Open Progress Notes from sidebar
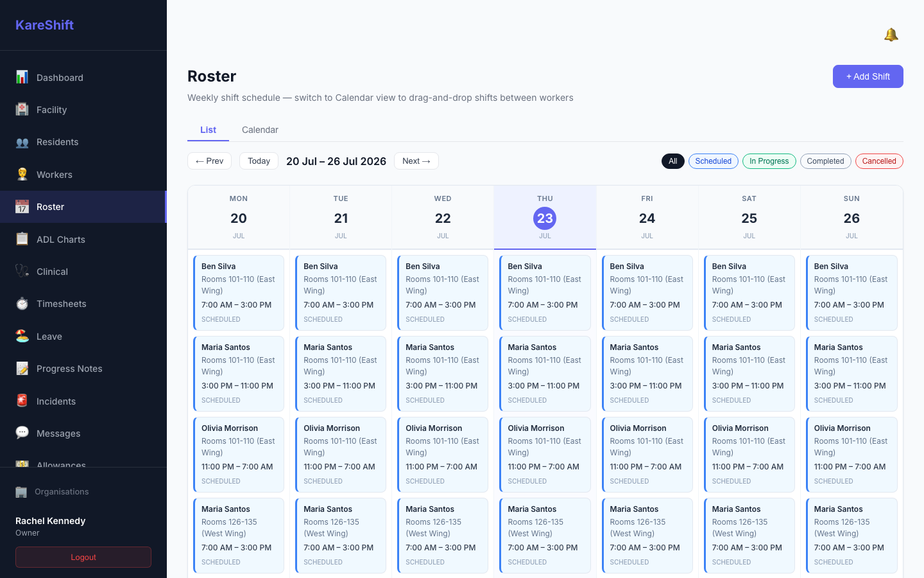This screenshot has width=924, height=578. pyautogui.click(x=83, y=369)
